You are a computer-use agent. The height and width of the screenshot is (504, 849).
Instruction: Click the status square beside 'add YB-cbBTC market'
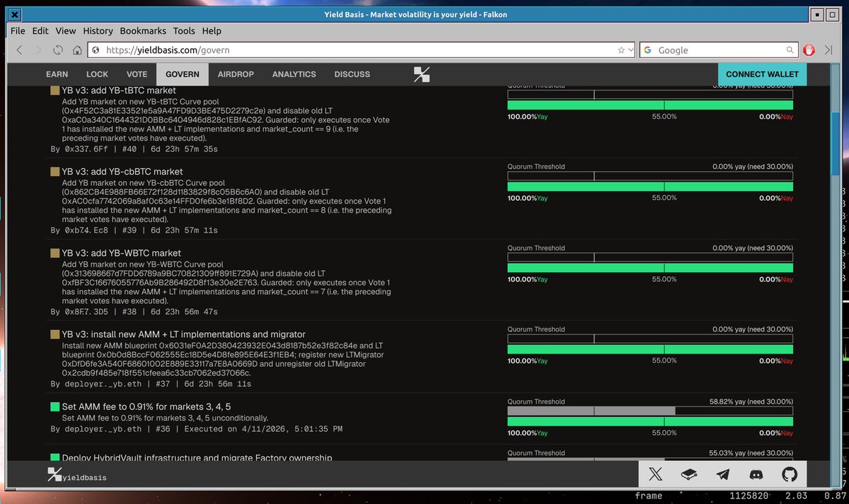54,172
